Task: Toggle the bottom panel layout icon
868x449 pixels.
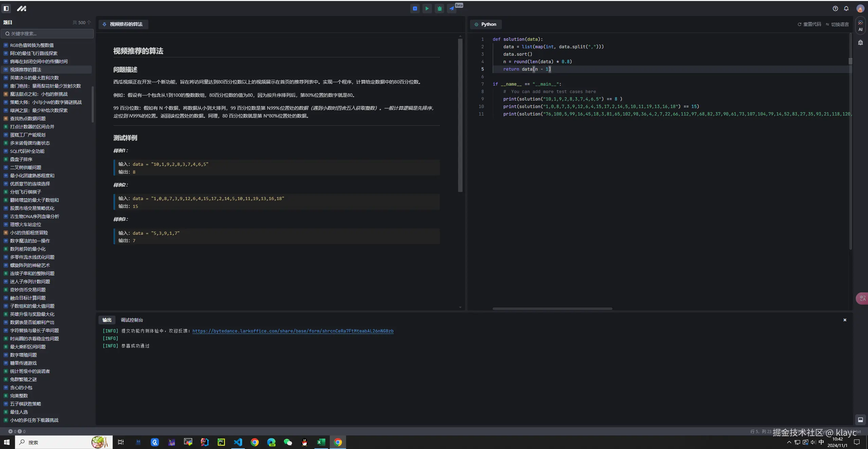Action: (860, 419)
